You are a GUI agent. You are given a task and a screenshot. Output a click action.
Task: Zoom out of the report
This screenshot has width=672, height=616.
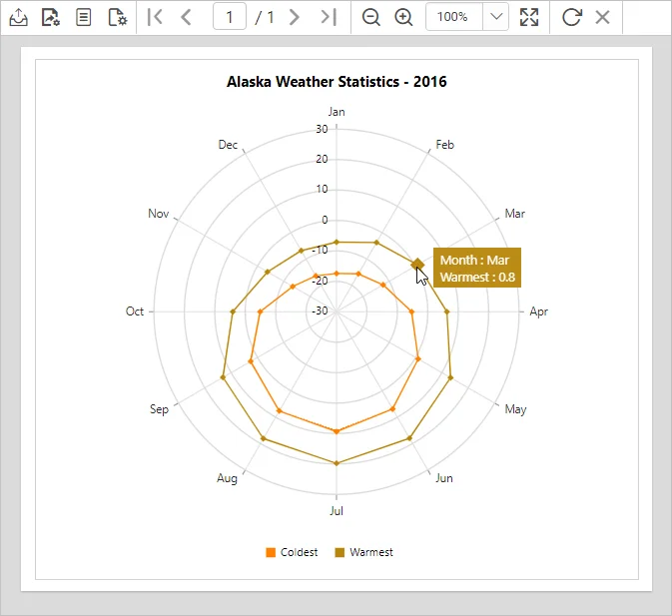tap(370, 17)
